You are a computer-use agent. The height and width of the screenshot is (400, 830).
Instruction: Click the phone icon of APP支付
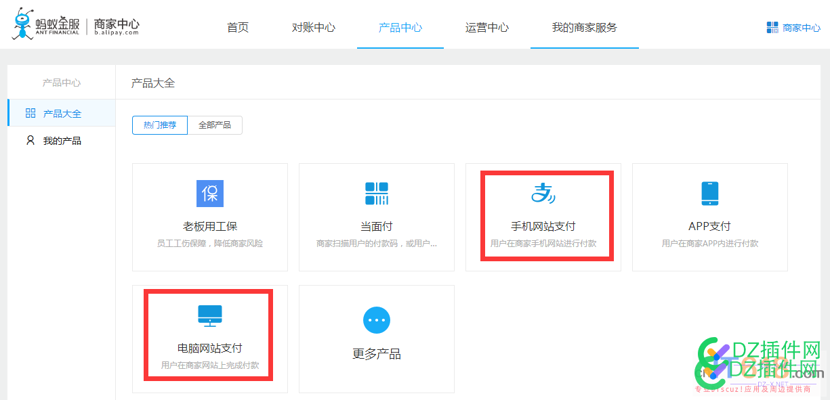(x=710, y=193)
